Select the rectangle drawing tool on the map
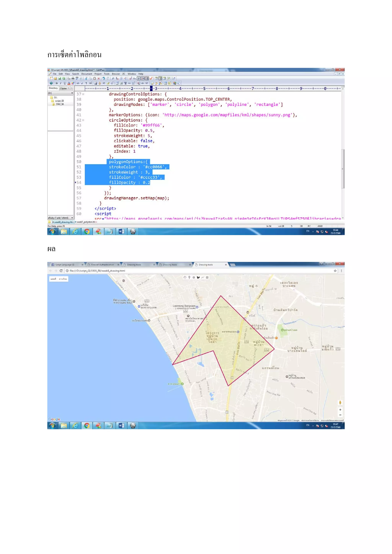 pyautogui.click(x=207, y=278)
